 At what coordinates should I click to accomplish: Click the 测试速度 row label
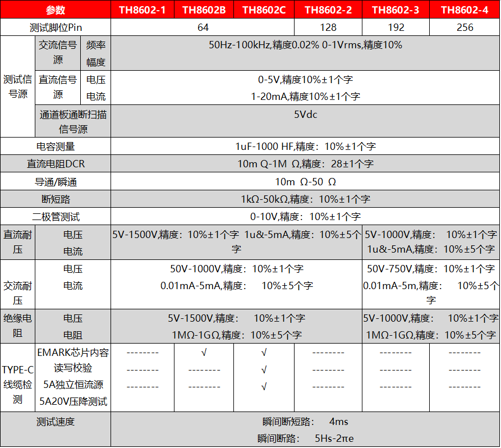click(56, 422)
